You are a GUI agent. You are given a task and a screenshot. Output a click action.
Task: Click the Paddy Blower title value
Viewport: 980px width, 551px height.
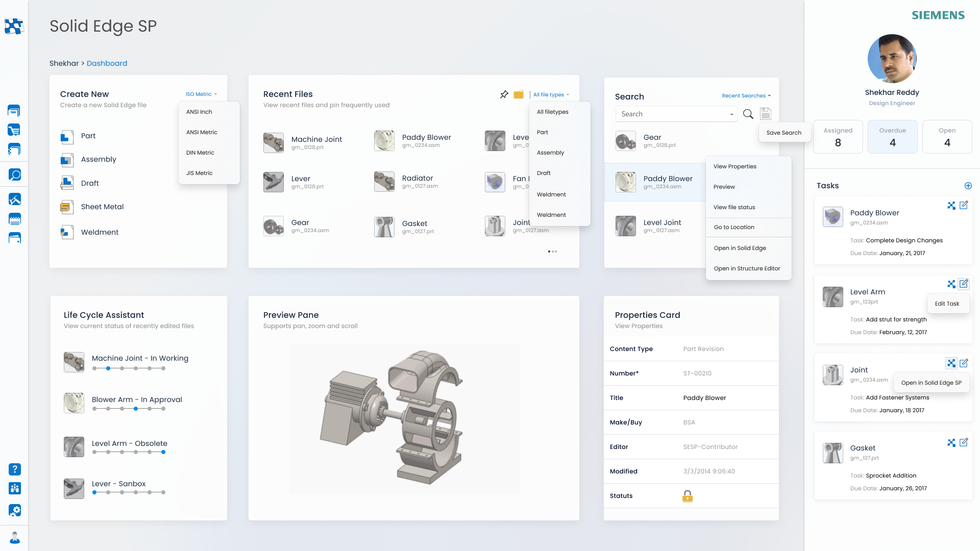tap(704, 398)
